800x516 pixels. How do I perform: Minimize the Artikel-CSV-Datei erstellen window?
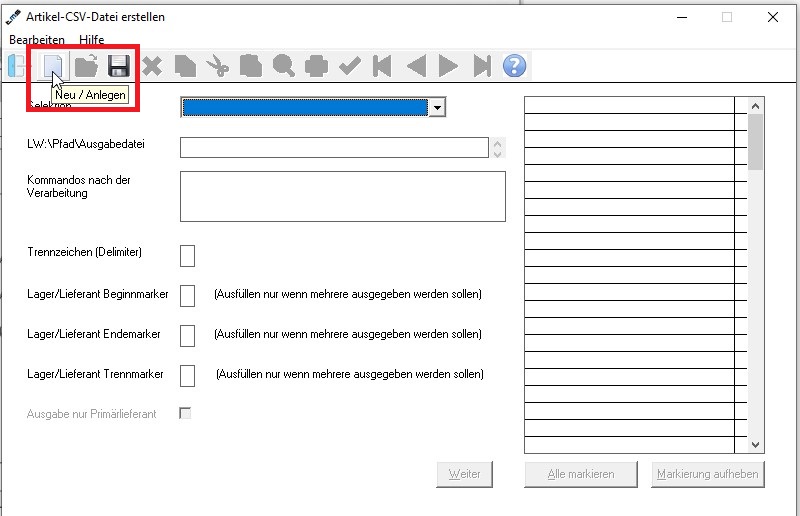click(682, 17)
